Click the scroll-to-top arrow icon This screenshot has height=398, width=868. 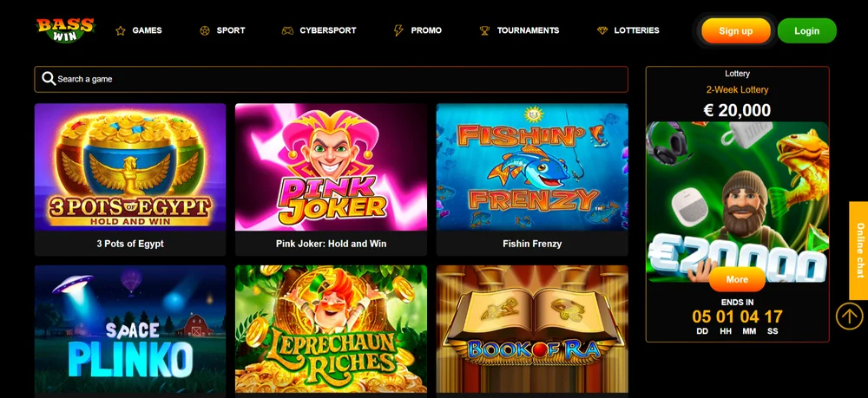[849, 316]
